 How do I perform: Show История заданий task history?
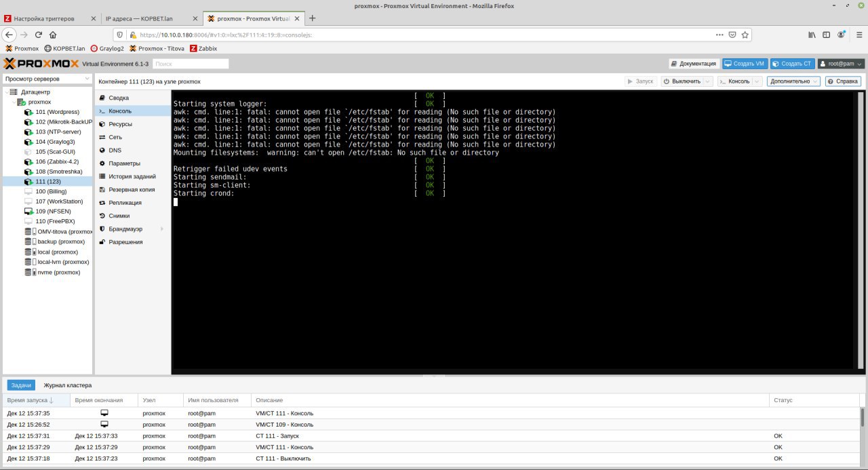pos(132,176)
